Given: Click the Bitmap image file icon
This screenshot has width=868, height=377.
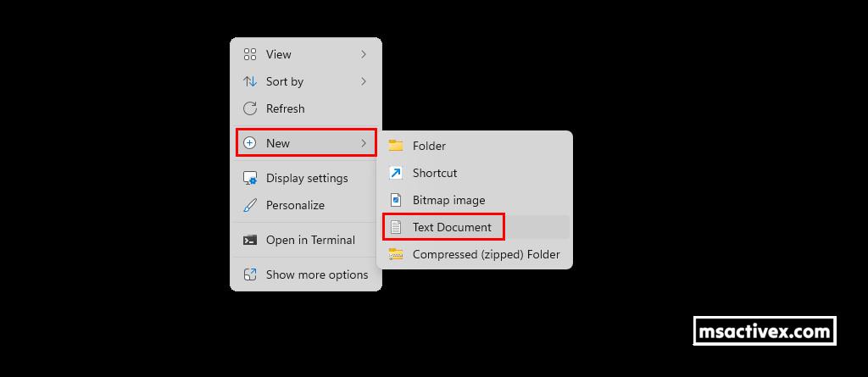Looking at the screenshot, I should tap(396, 200).
